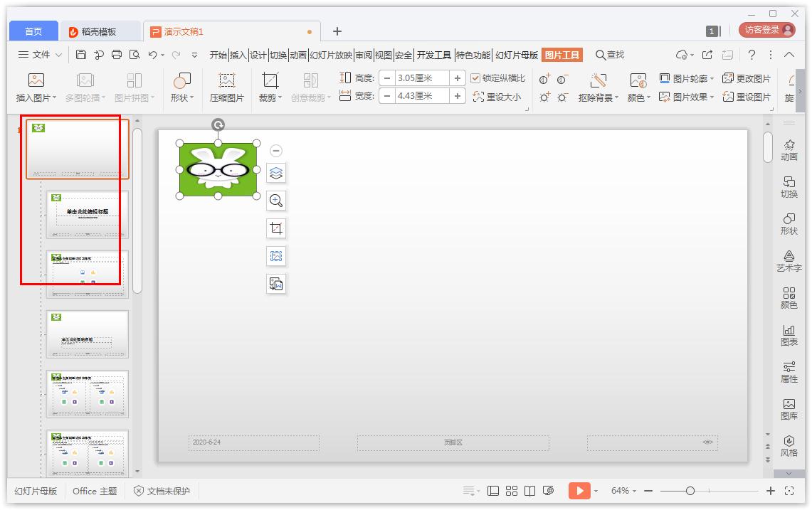Click zoom in plus in status bar
Screen dimensions: 812x510
point(771,491)
